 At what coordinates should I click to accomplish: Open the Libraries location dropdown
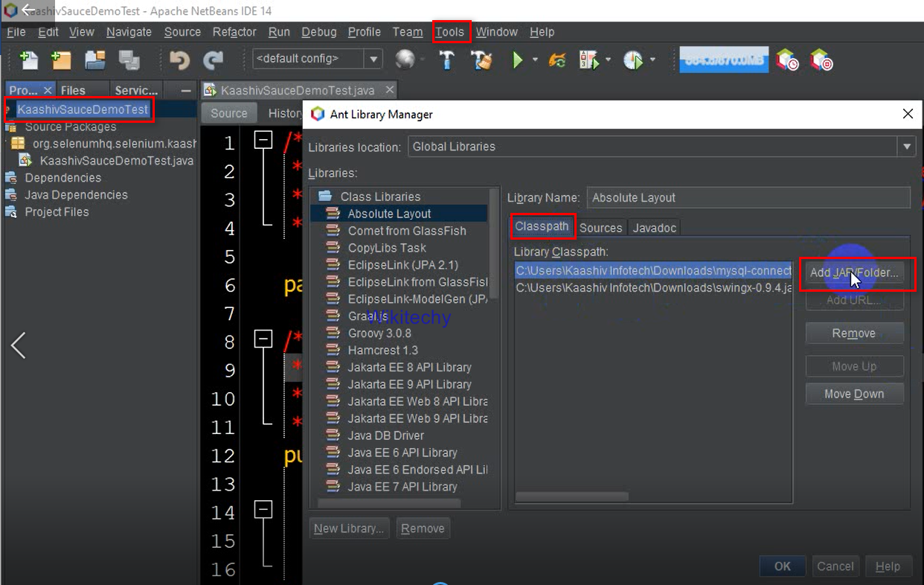pos(906,147)
